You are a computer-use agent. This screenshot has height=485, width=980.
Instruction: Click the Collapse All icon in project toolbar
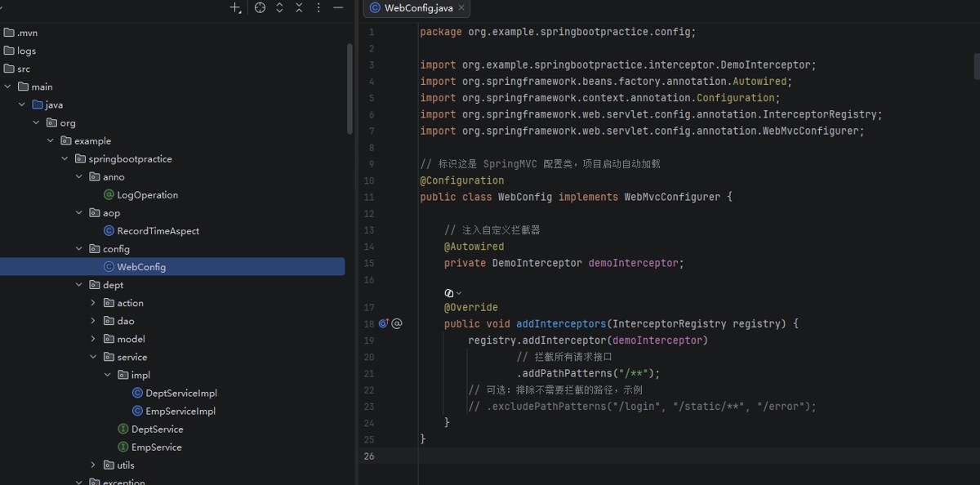(299, 8)
